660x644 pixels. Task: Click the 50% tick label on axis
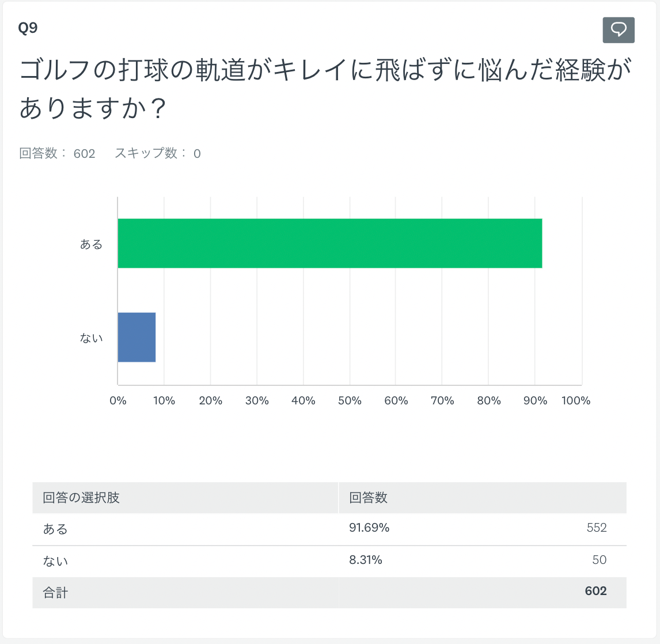point(350,401)
